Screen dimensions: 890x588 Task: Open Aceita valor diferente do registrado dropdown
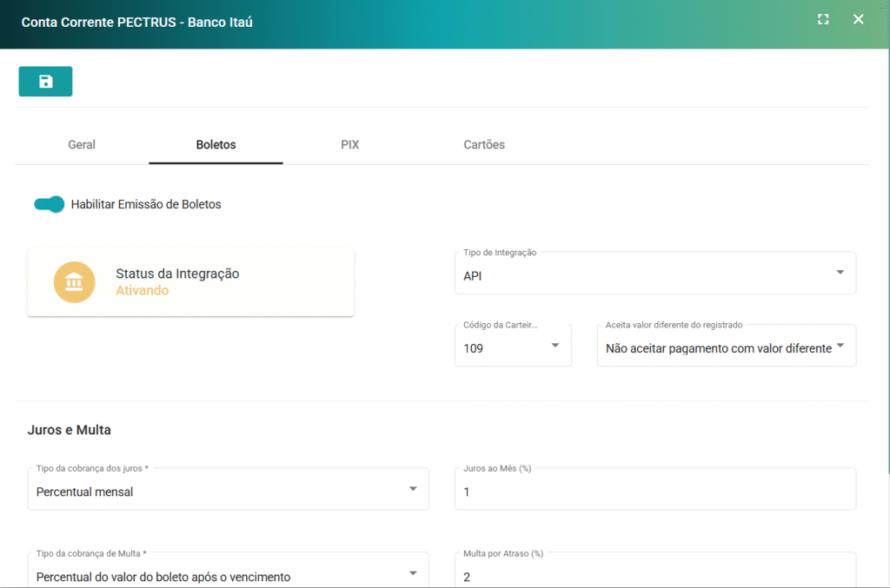(726, 347)
